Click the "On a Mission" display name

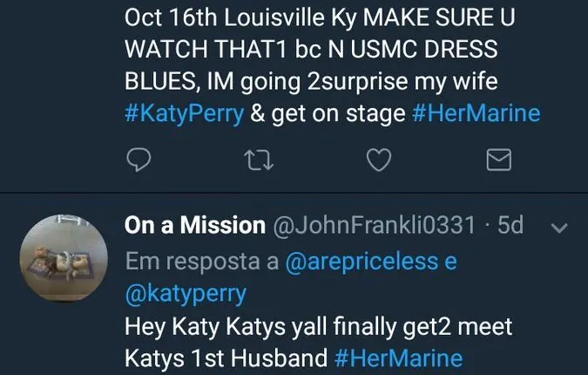coord(195,226)
